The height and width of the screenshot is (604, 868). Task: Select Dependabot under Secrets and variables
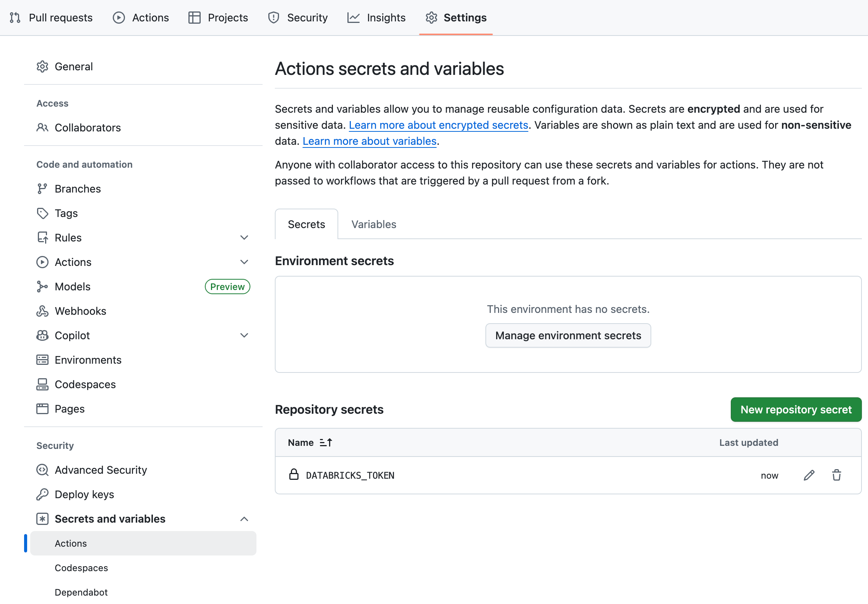[x=81, y=592]
